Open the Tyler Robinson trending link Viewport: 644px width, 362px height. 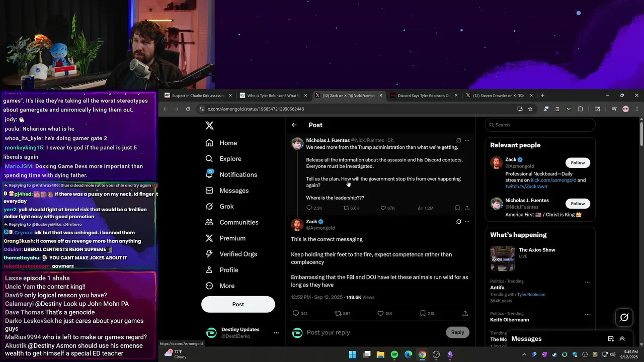[531, 295]
